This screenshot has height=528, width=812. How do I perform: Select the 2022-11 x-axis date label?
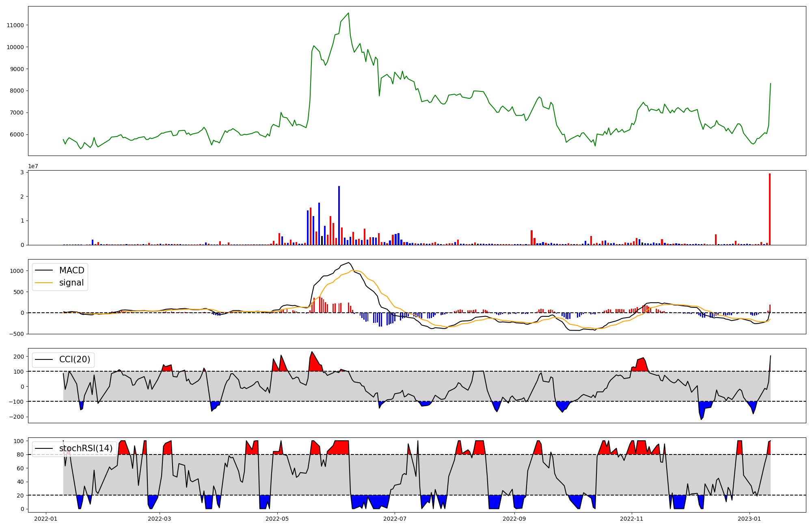(632, 519)
